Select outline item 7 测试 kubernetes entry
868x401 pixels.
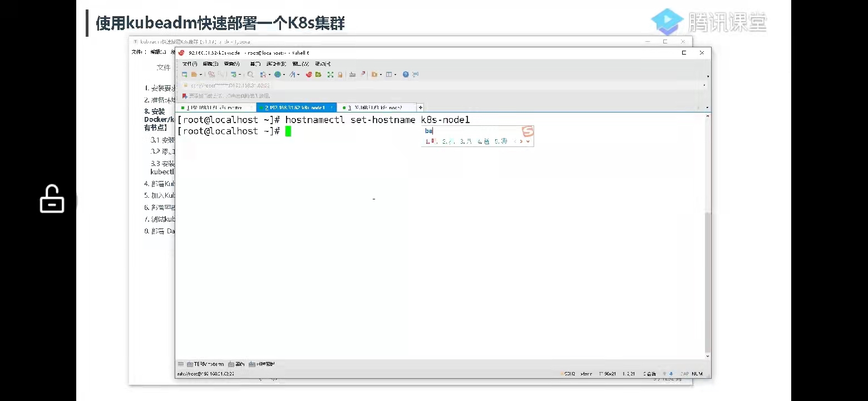(160, 219)
